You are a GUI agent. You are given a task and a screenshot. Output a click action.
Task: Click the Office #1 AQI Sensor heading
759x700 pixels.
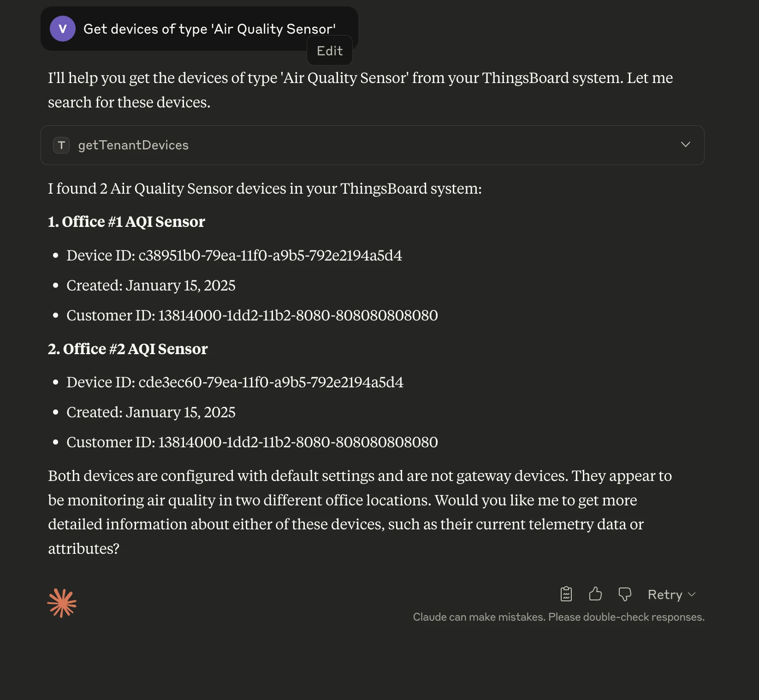point(126,222)
